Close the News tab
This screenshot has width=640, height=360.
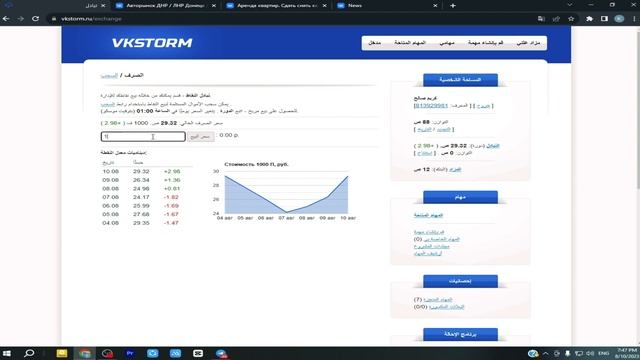tap(435, 6)
